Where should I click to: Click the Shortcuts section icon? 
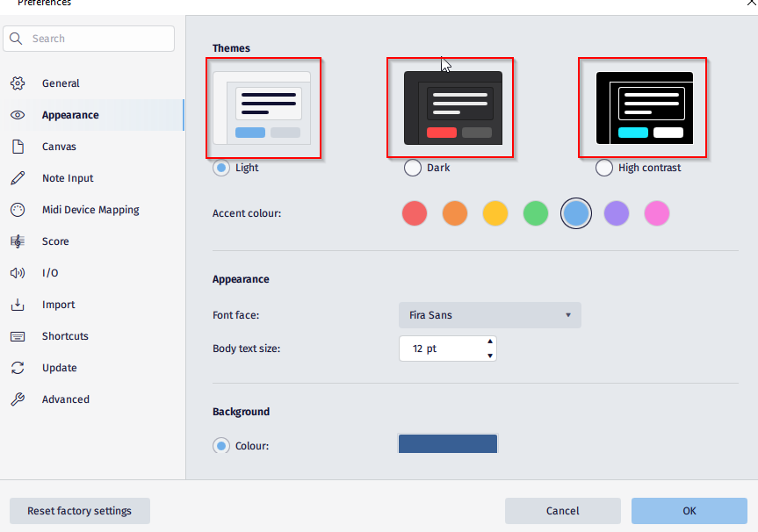[x=18, y=335]
